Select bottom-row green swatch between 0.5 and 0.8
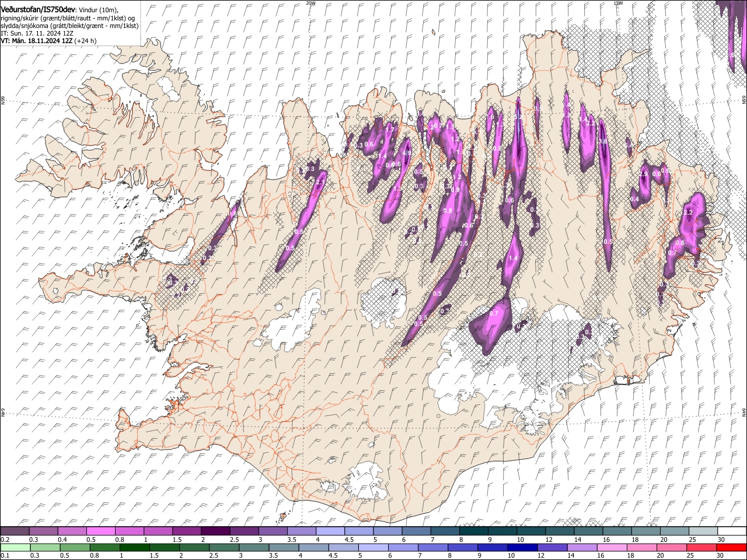747x560 pixels. (75, 547)
